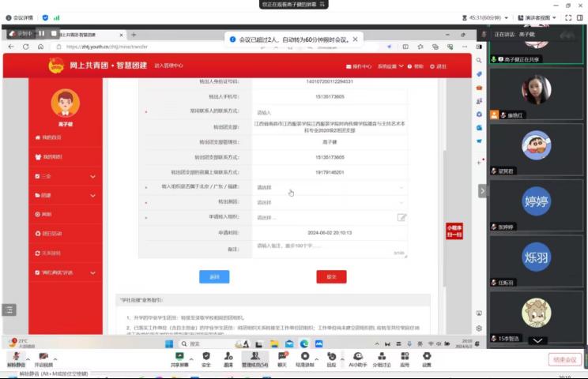Click the 解除静音 microphone icon
Screen dimensions: 588x379
point(16,358)
